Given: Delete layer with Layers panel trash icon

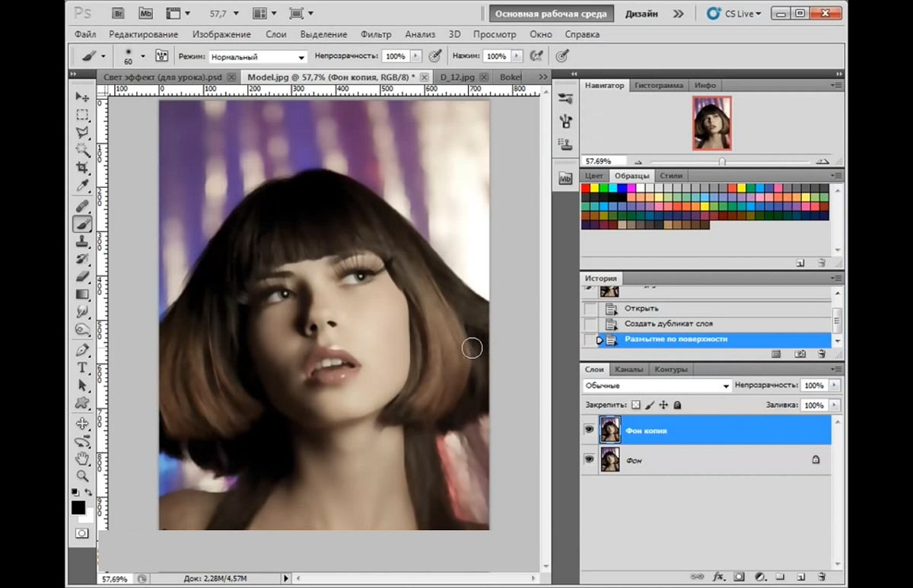Looking at the screenshot, I should (x=821, y=577).
